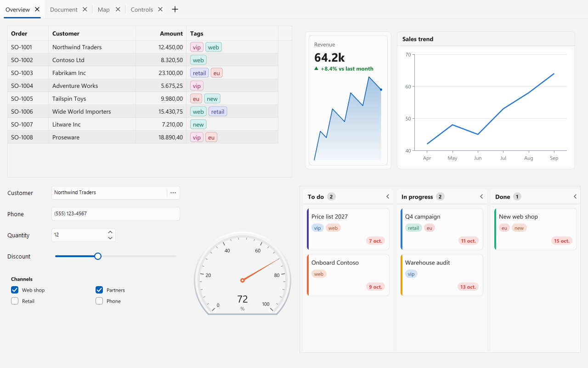The width and height of the screenshot is (588, 368).
Task: Click the Wide World Importers customer cell
Action: (x=92, y=111)
